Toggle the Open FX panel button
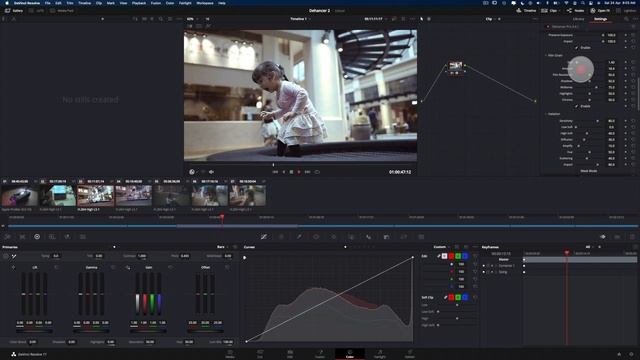Viewport: 640px width, 360px height. [600, 11]
